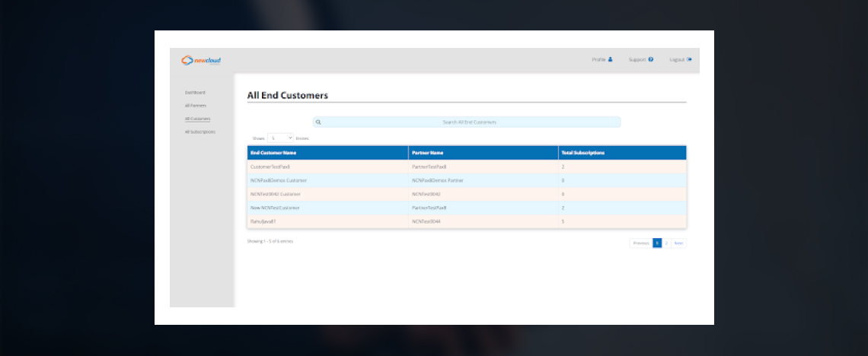Click the Previous pagination button
Viewport: 868px width, 356px height.
pos(641,243)
